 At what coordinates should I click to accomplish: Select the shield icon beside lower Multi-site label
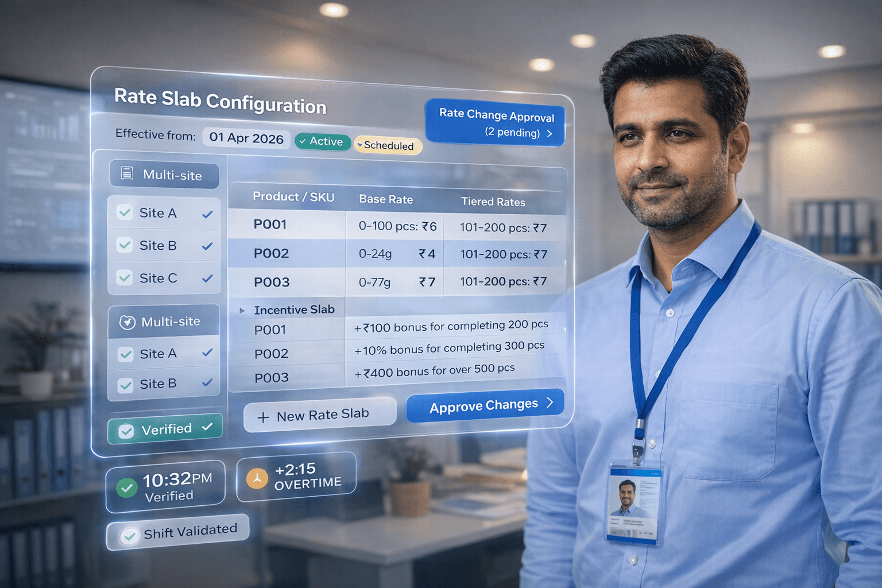[126, 321]
